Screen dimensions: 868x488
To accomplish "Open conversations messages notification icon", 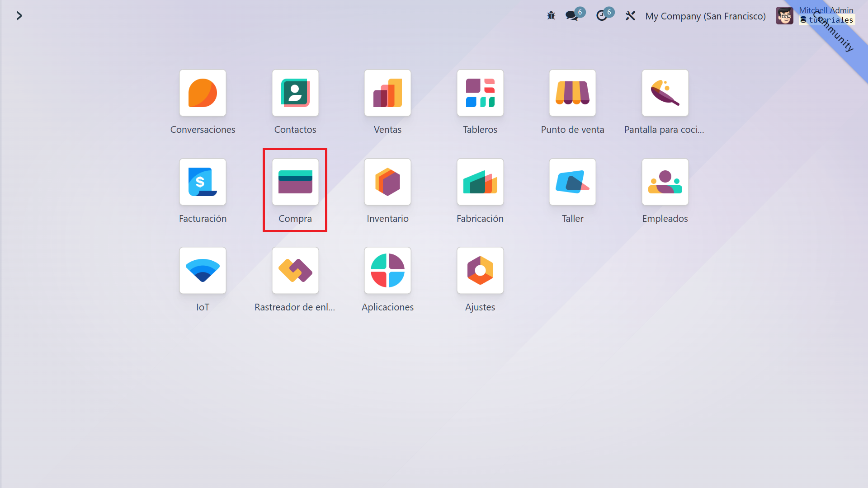I will [572, 16].
